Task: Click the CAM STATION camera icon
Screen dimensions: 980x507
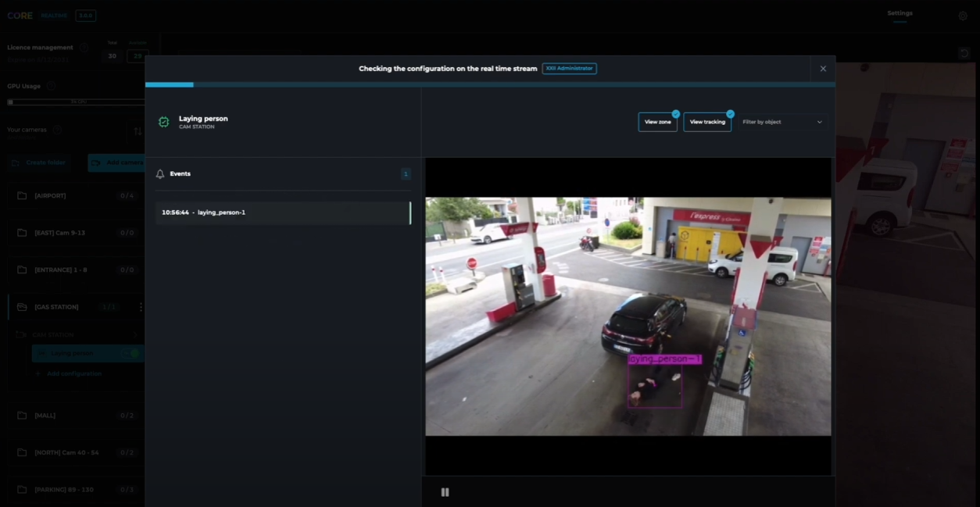Action: point(21,334)
